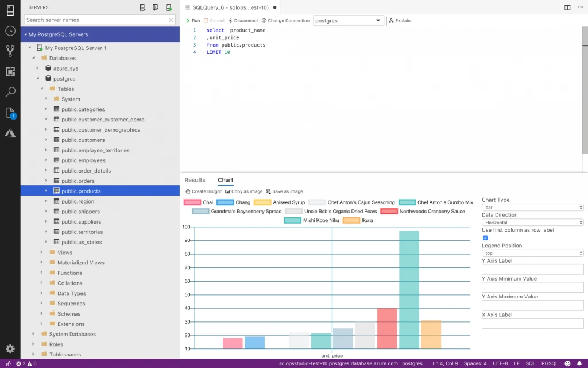
Task: Open a new connection in Servers panel
Action: pyautogui.click(x=142, y=7)
